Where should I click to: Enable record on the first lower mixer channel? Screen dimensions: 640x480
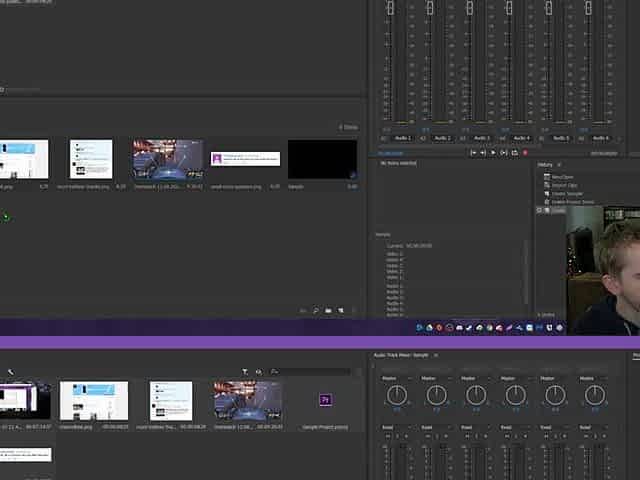point(406,436)
